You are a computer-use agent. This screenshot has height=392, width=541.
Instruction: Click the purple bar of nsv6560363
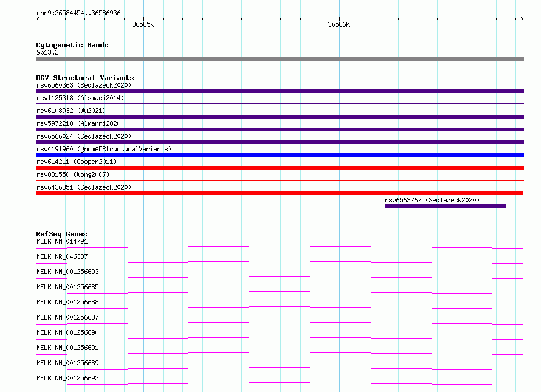280,91
